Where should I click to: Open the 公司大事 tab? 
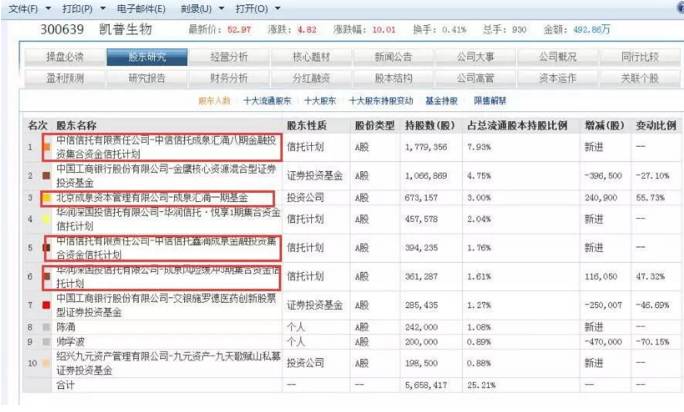pos(475,57)
